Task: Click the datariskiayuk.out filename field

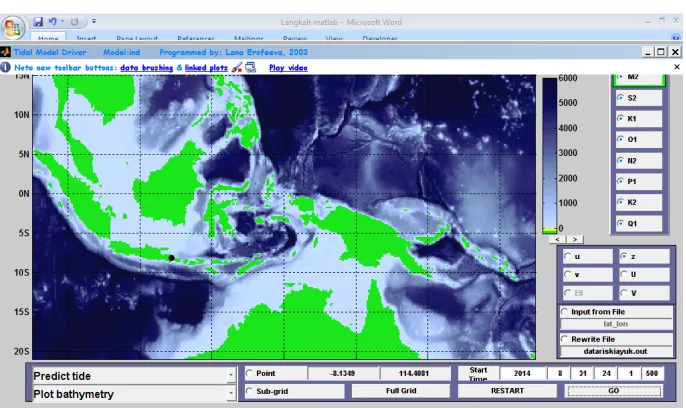Action: 616,351
